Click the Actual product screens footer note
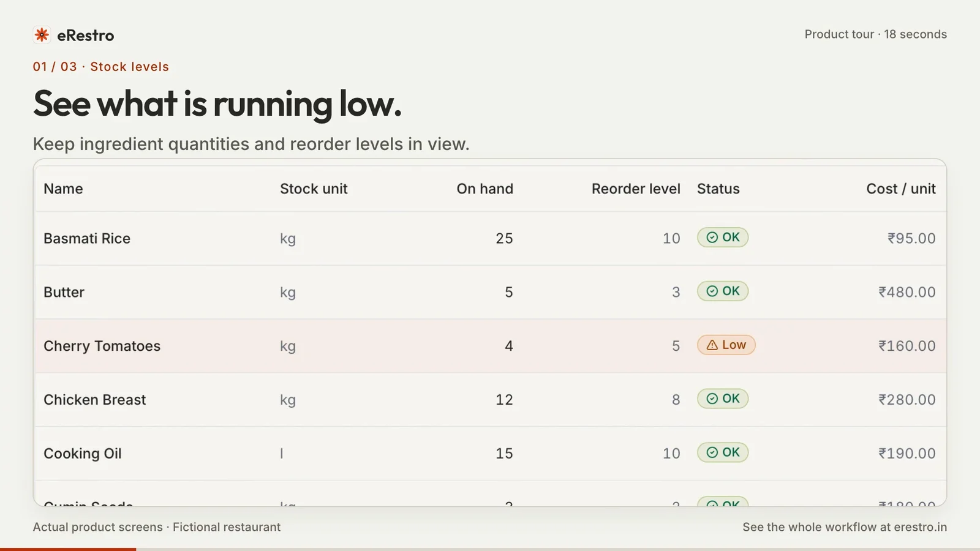 click(x=157, y=527)
